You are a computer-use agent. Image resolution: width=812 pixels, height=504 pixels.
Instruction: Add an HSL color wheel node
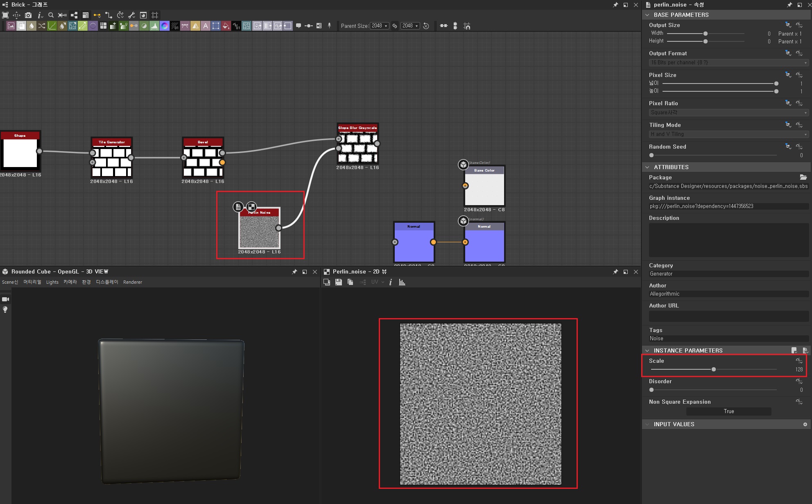[165, 26]
